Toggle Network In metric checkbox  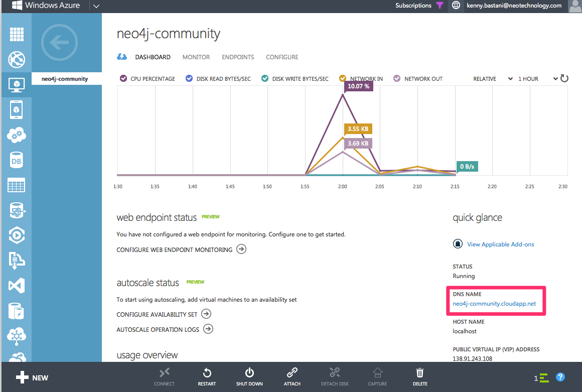[343, 78]
